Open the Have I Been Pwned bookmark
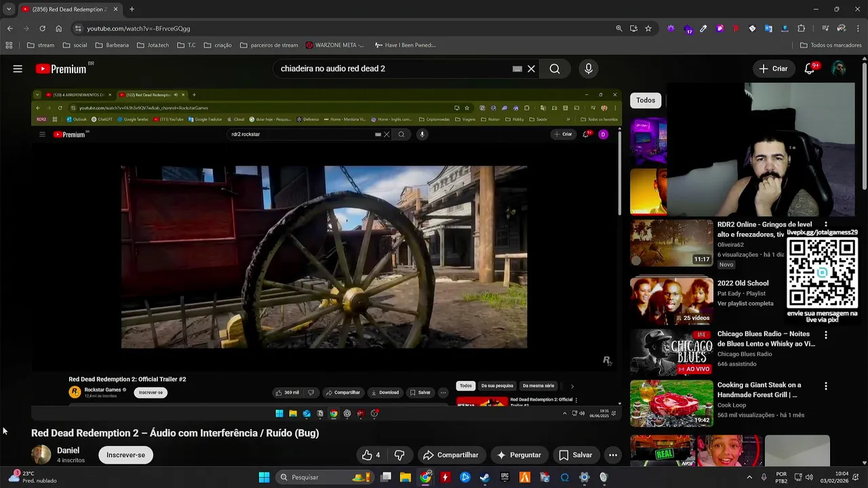The width and height of the screenshot is (868, 488). [405, 45]
